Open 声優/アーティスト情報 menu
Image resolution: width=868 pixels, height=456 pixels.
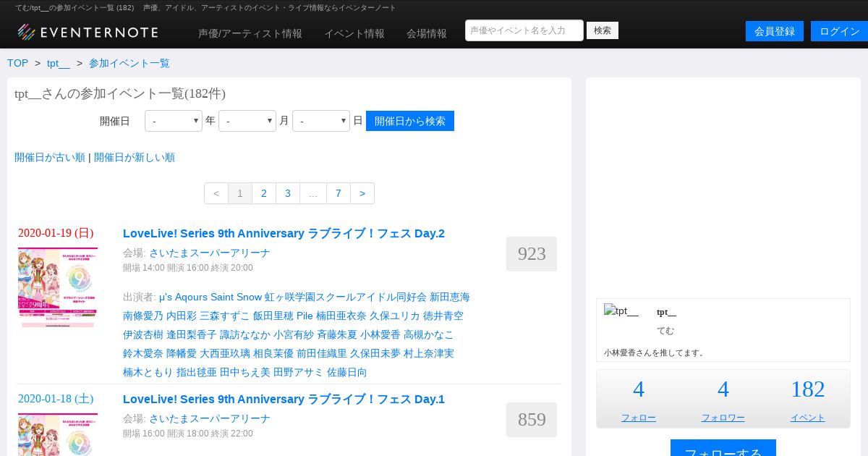click(250, 33)
